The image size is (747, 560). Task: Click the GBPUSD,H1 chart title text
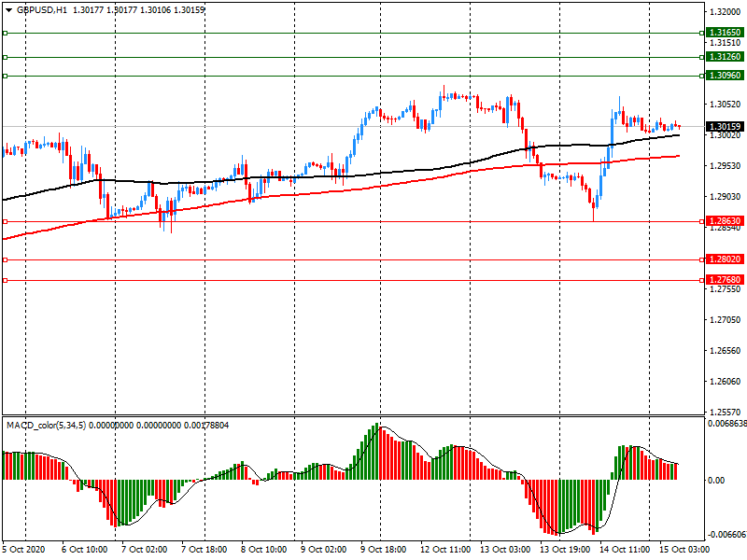click(41, 10)
